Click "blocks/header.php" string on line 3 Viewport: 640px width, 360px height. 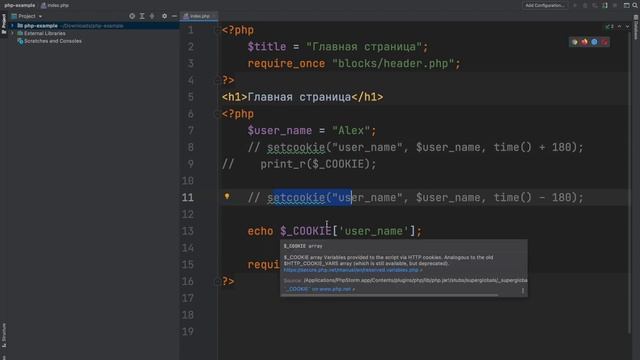[x=393, y=64]
